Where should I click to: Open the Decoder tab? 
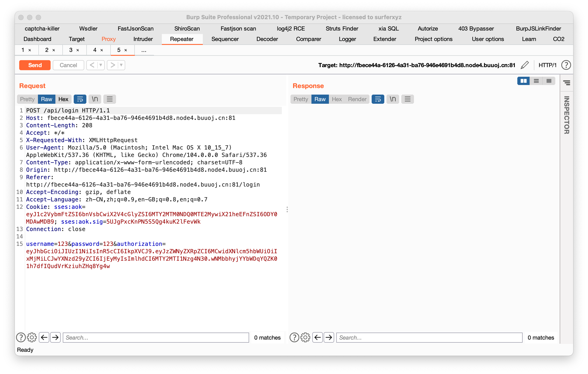(x=267, y=39)
